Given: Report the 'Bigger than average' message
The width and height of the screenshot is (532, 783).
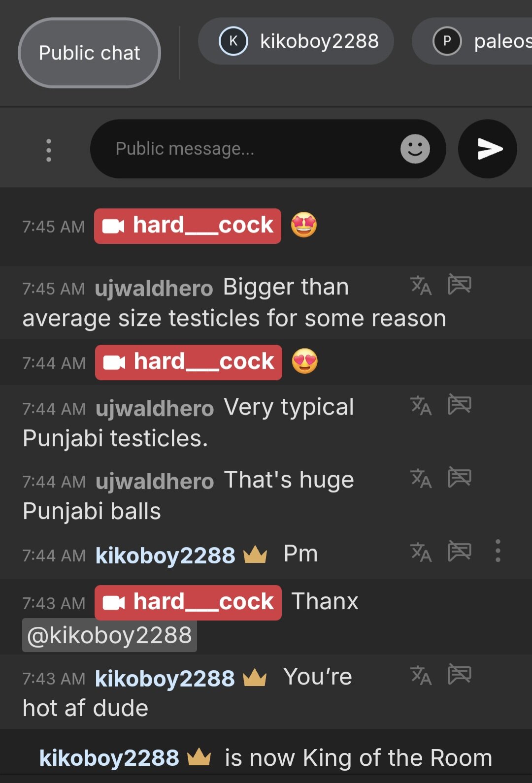Looking at the screenshot, I should [x=460, y=285].
